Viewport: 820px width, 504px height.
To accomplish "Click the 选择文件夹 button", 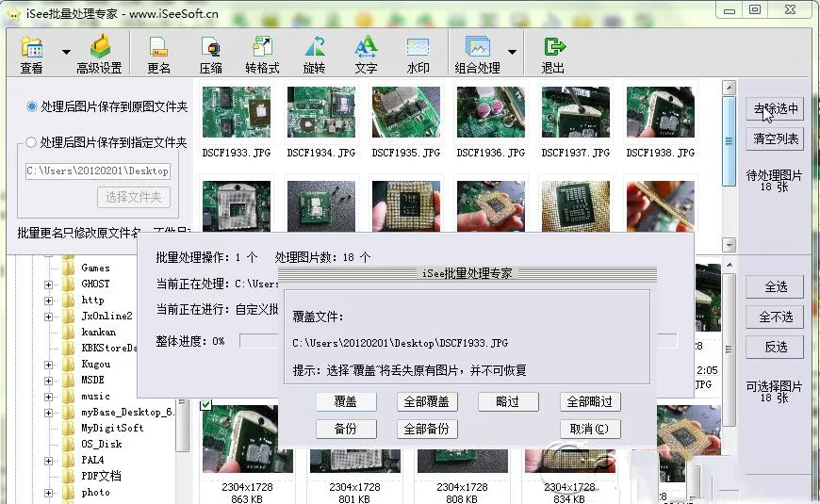I will click(134, 197).
